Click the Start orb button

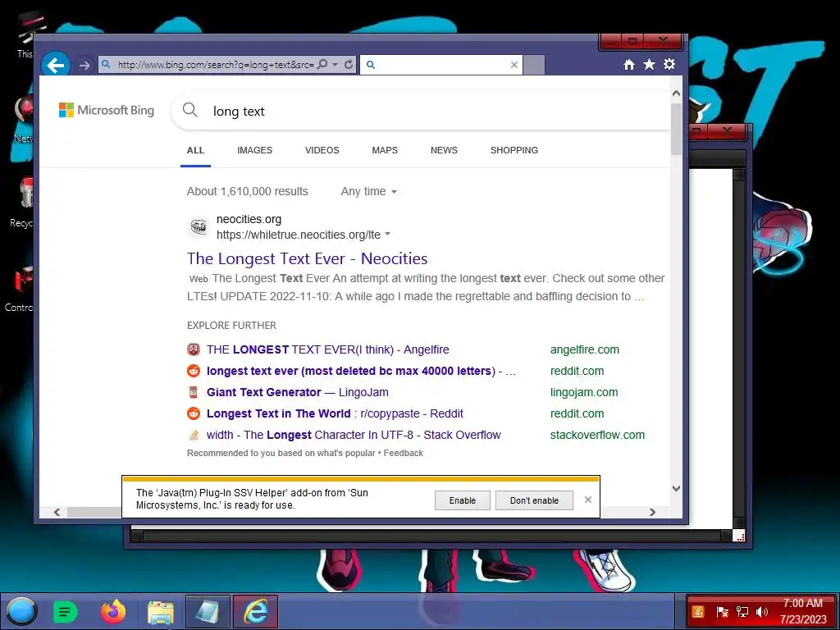tap(21, 611)
